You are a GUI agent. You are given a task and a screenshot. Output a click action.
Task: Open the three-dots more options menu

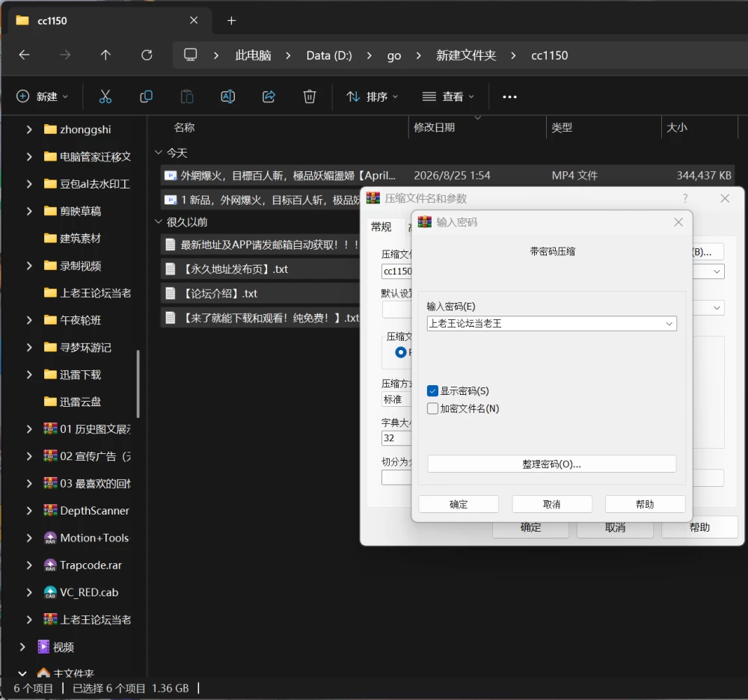(x=509, y=96)
